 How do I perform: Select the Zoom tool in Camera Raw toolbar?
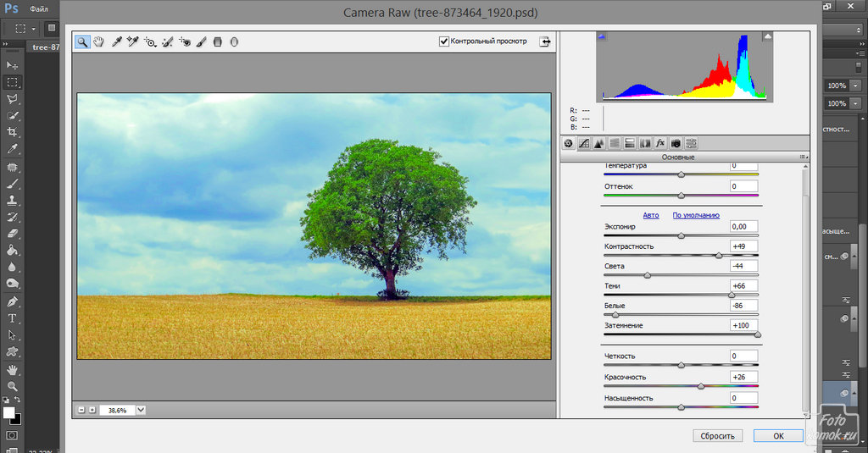pyautogui.click(x=82, y=41)
